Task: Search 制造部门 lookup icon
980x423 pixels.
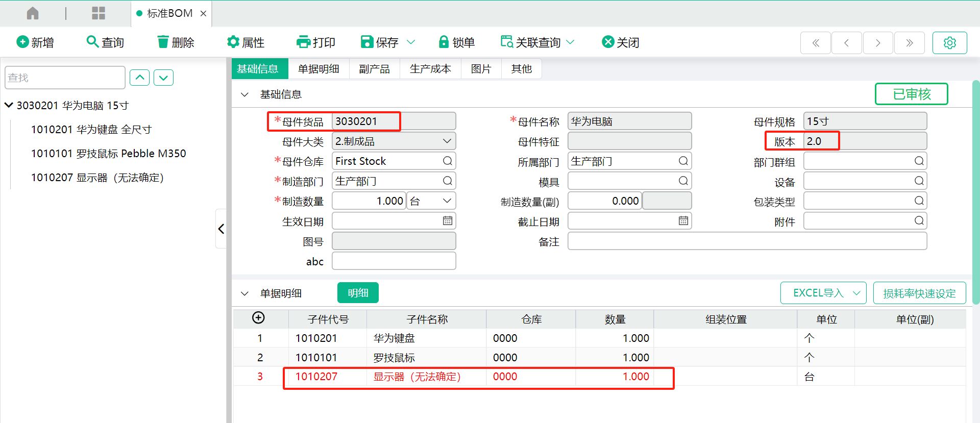Action: pos(448,181)
